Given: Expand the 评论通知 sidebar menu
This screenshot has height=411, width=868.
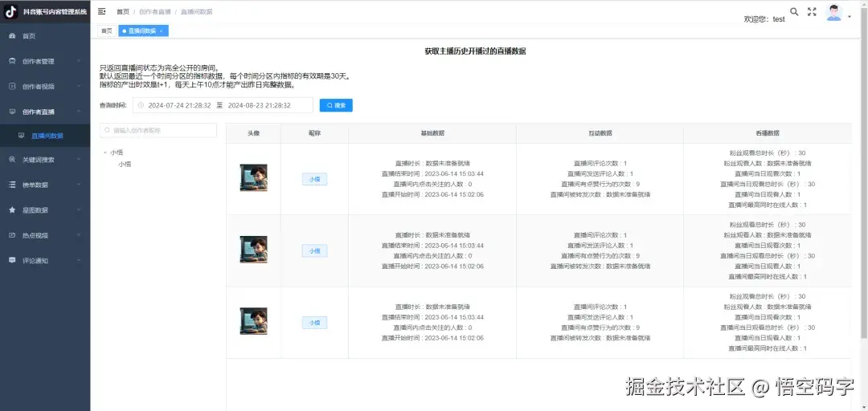Looking at the screenshot, I should pos(45,260).
